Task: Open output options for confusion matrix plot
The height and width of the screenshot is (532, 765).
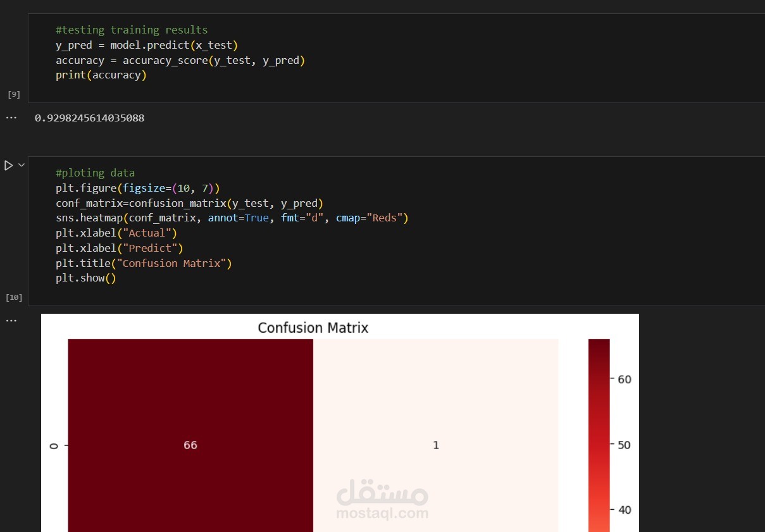Action: 11,321
